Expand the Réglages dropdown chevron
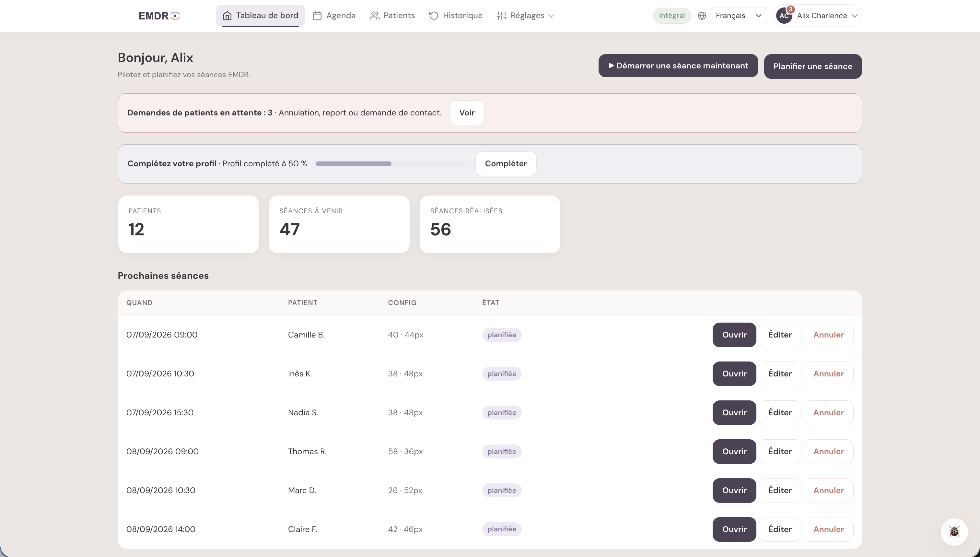 [x=551, y=16]
